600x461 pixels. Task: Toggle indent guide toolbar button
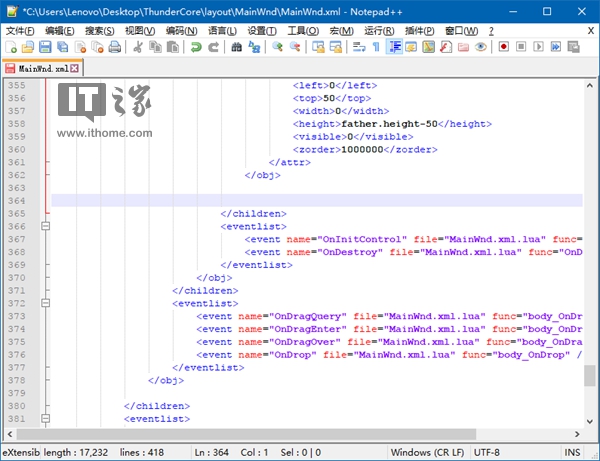pyautogui.click(x=394, y=47)
